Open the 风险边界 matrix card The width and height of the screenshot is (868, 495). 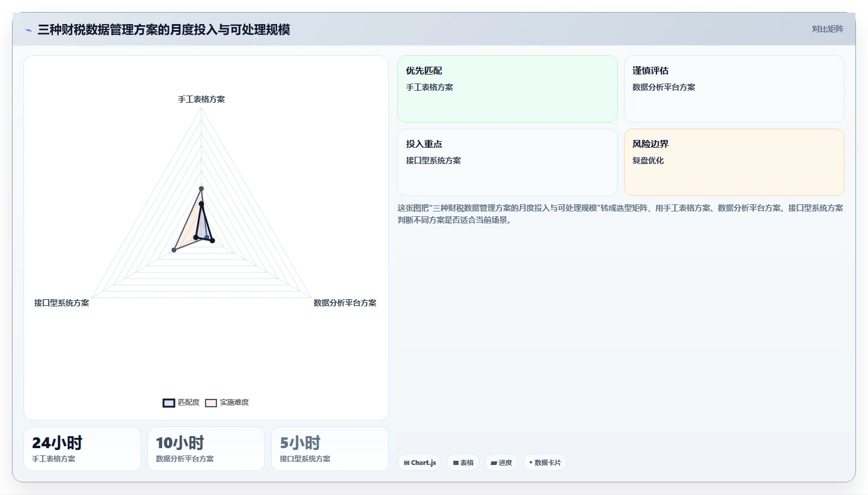734,162
